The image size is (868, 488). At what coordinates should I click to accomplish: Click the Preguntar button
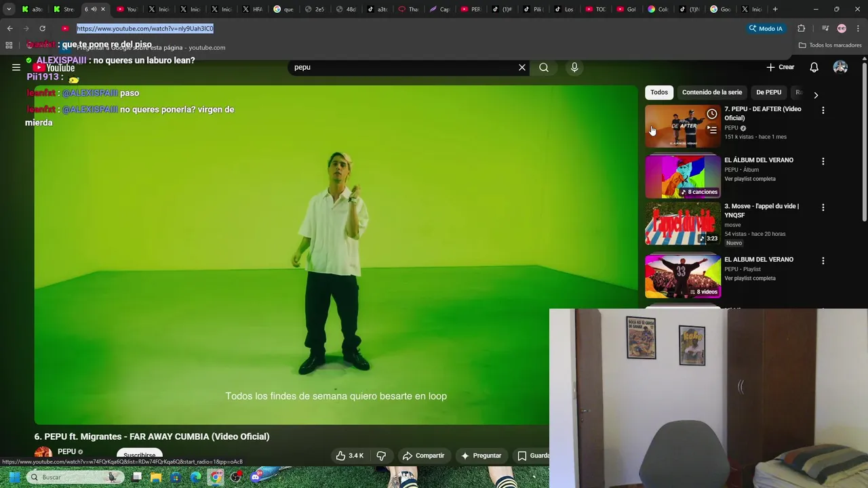tap(481, 455)
